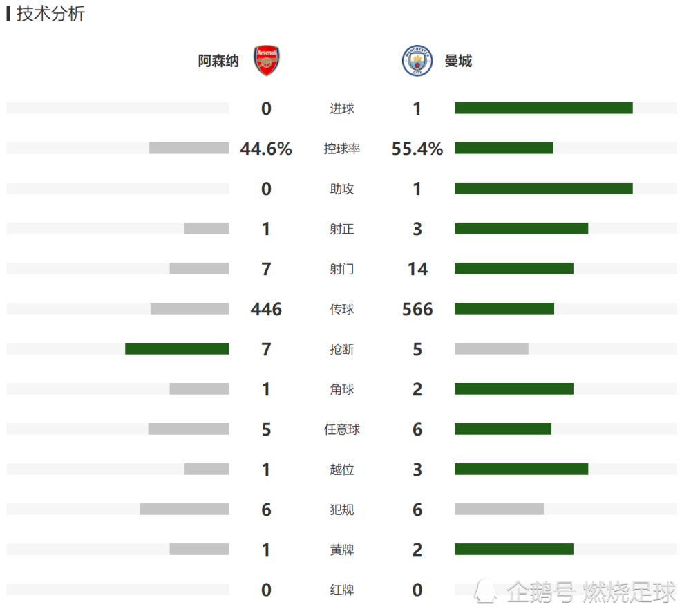Click Man City's gray 犯规 bar
This screenshot has height=616, width=691.
pyautogui.click(x=499, y=510)
